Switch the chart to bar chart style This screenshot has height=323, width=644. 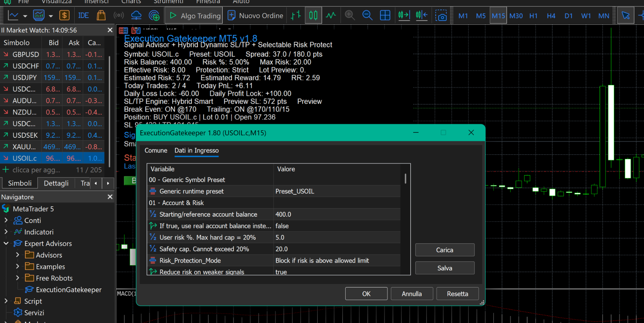[x=296, y=16]
